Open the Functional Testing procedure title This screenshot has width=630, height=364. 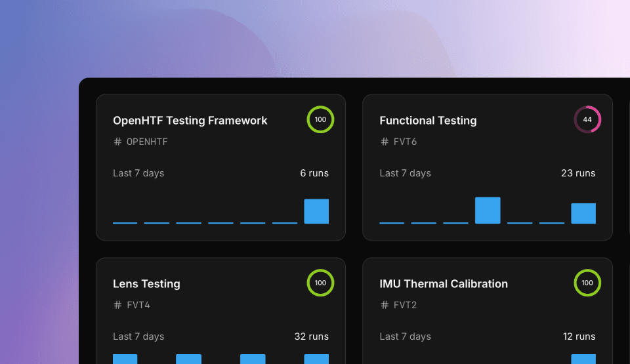(428, 121)
